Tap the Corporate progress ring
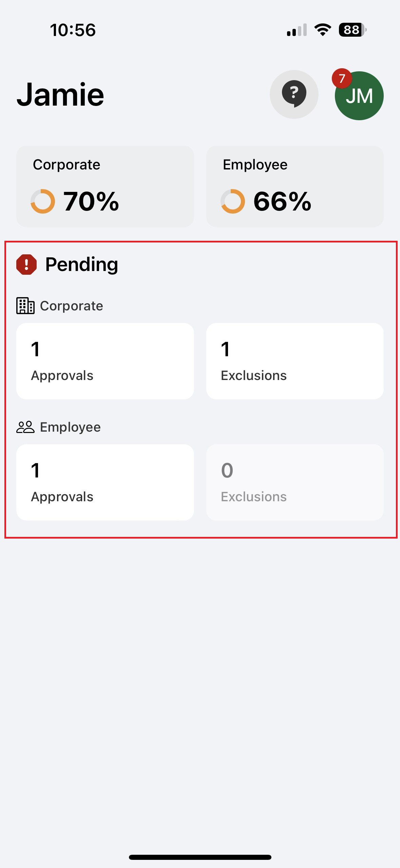Viewport: 400px width, 868px height. tap(43, 201)
